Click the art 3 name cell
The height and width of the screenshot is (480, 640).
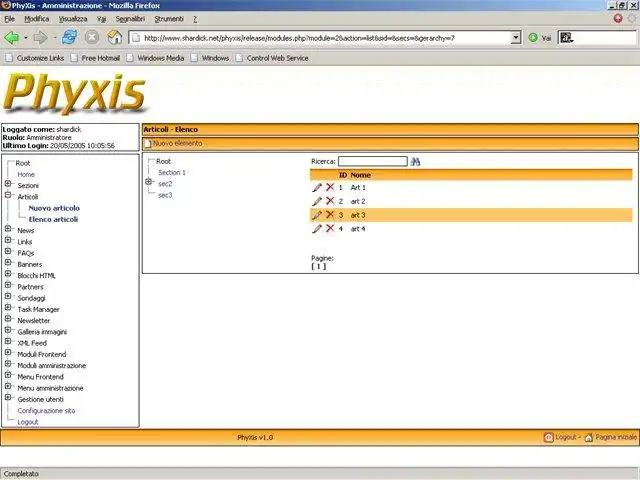tap(358, 215)
